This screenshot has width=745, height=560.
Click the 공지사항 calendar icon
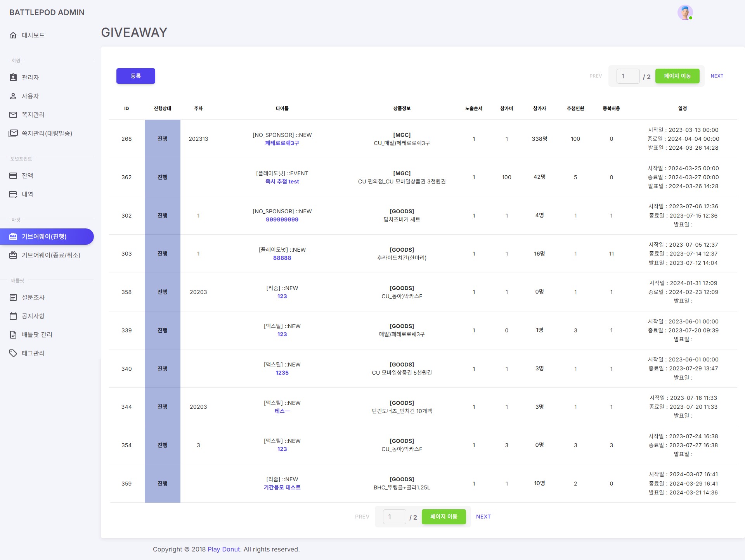pos(14,316)
